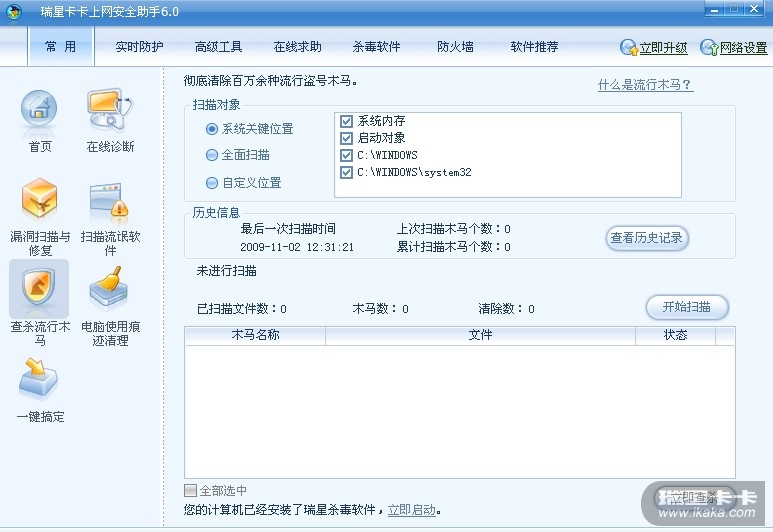The width and height of the screenshot is (773, 532).
Task: Click the 清除数：0 counter
Action: pyautogui.click(x=506, y=309)
